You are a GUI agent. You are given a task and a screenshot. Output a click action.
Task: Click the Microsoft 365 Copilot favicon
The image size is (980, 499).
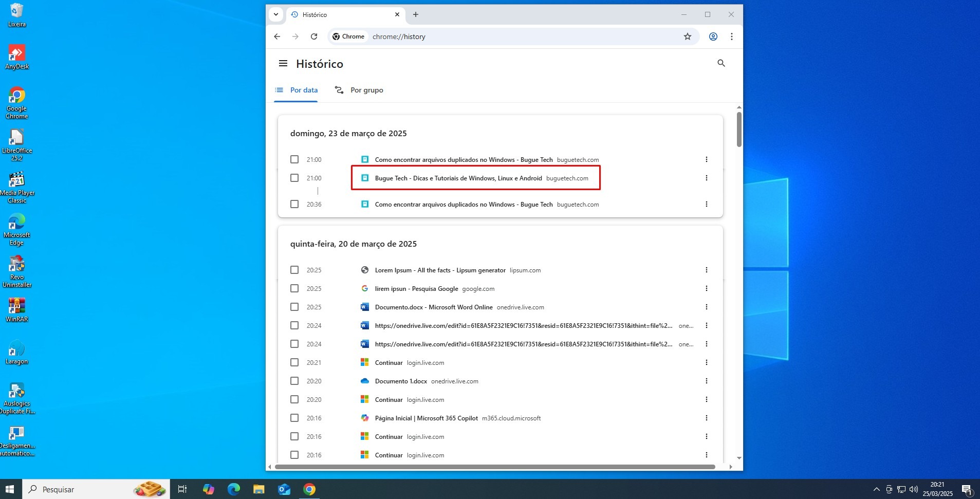(x=364, y=418)
